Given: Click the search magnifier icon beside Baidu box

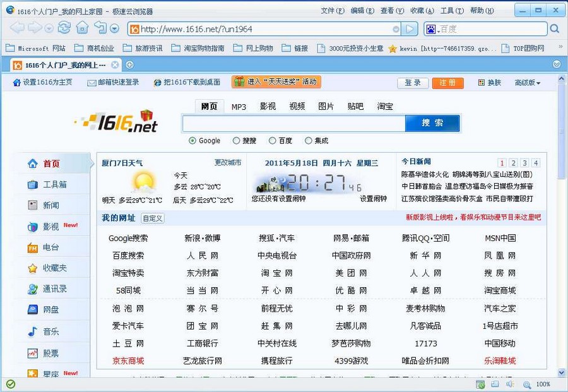Looking at the screenshot, I should click(x=554, y=28).
